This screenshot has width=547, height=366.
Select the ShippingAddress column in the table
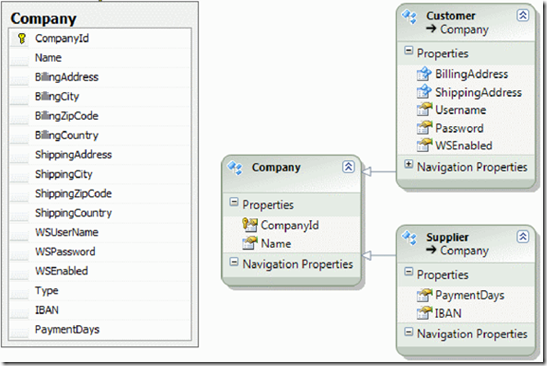click(100, 155)
